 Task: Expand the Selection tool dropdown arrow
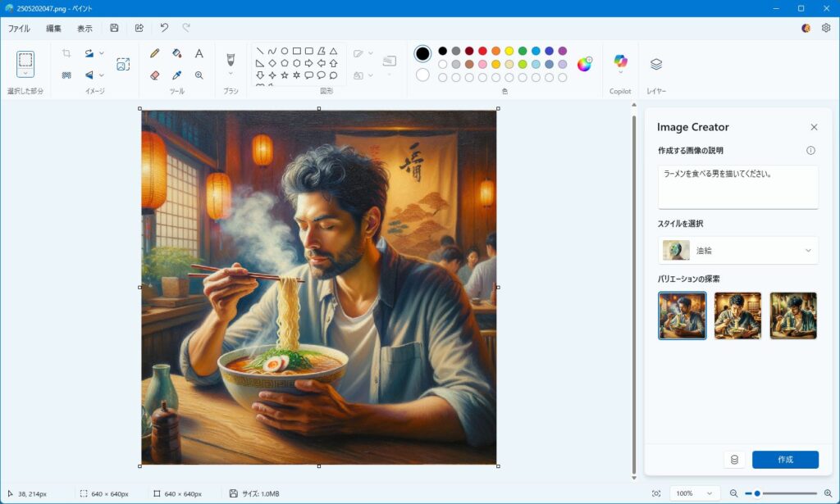pos(25,73)
